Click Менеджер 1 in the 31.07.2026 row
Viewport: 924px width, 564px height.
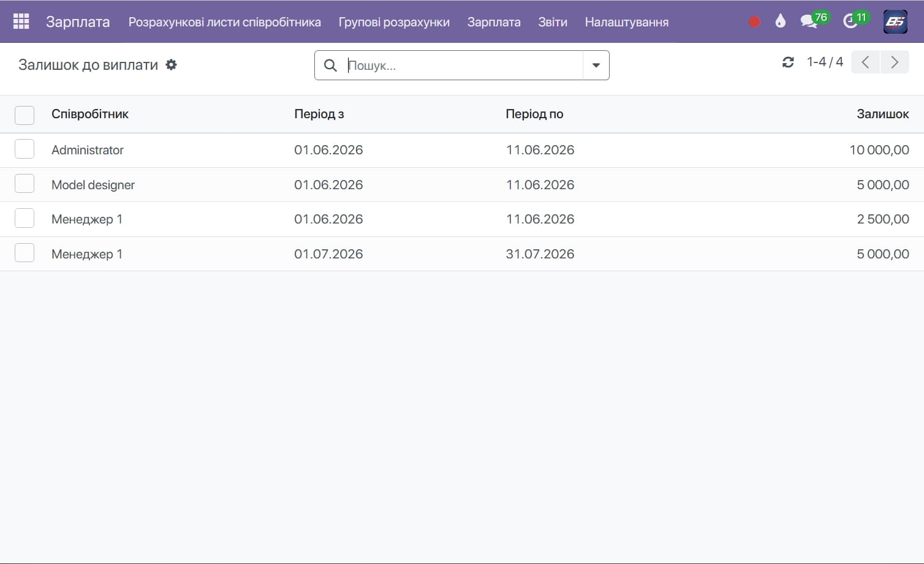[x=87, y=254]
